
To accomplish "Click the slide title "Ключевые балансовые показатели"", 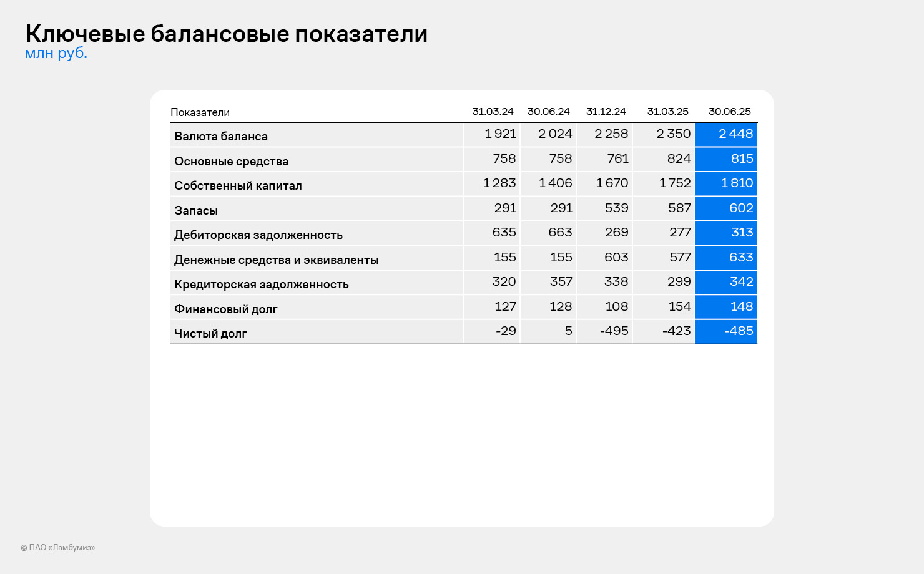I will (x=226, y=34).
